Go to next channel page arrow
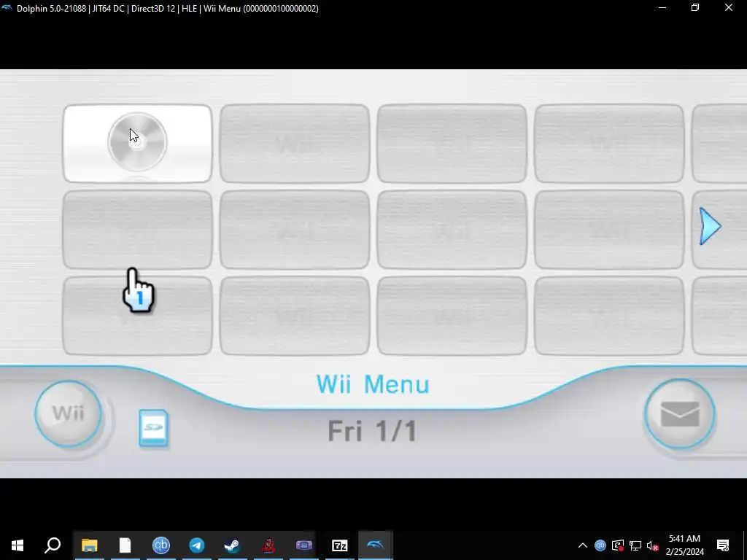 [x=710, y=227]
